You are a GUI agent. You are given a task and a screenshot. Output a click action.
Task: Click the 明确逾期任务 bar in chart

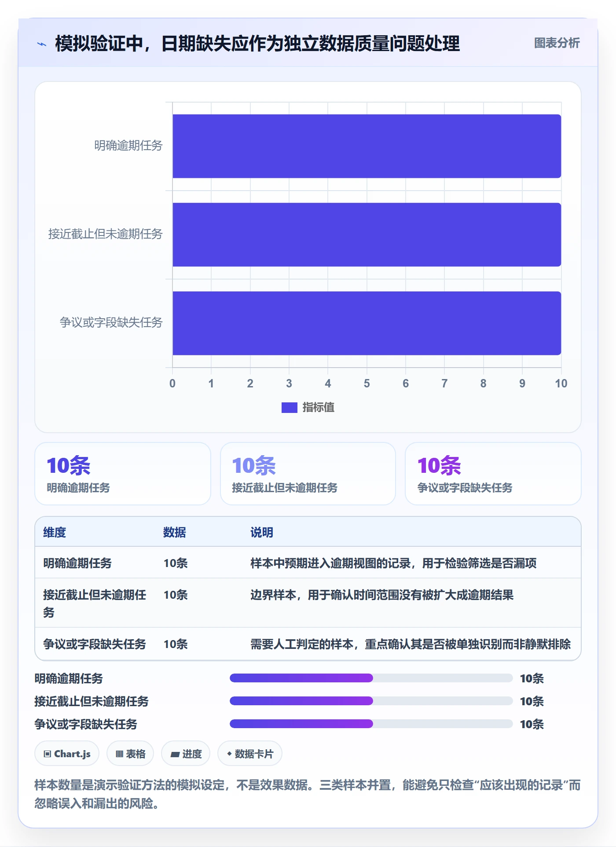coord(367,146)
